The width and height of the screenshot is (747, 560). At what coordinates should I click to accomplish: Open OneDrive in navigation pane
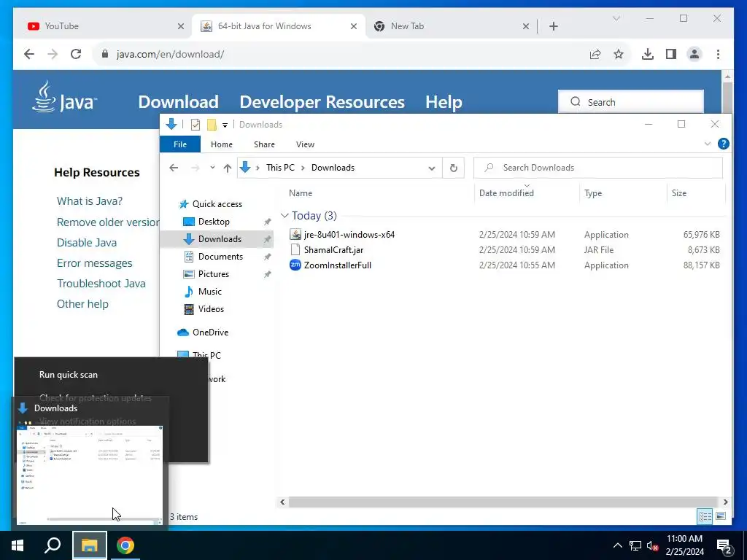[210, 332]
